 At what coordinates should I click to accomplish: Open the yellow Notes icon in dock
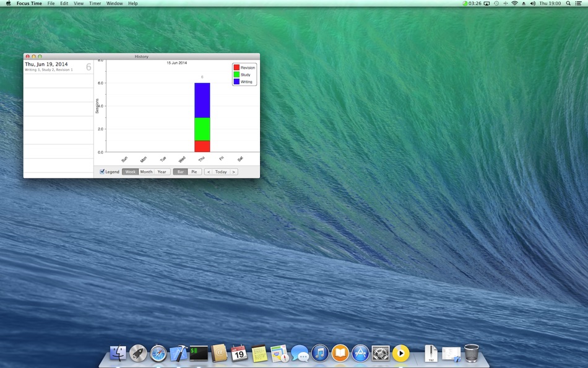[259, 353]
